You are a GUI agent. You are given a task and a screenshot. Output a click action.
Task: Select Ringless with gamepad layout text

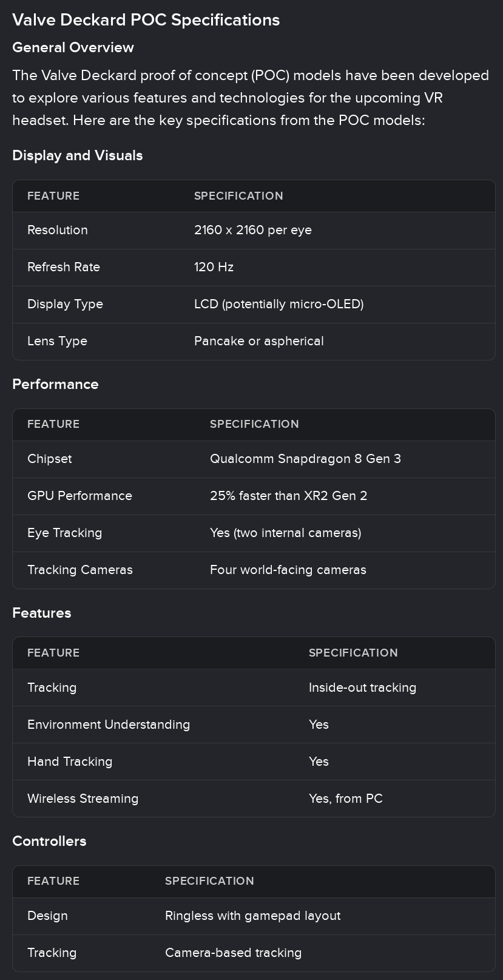252,916
